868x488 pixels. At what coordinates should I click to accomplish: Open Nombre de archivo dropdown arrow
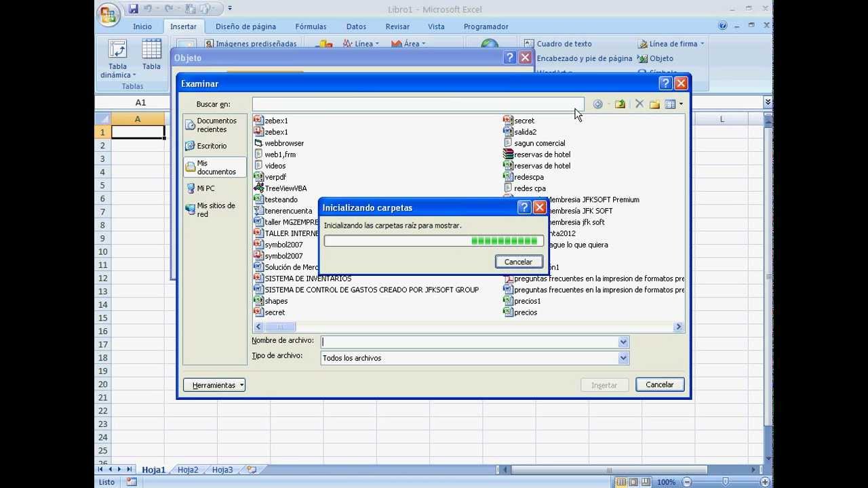click(623, 342)
